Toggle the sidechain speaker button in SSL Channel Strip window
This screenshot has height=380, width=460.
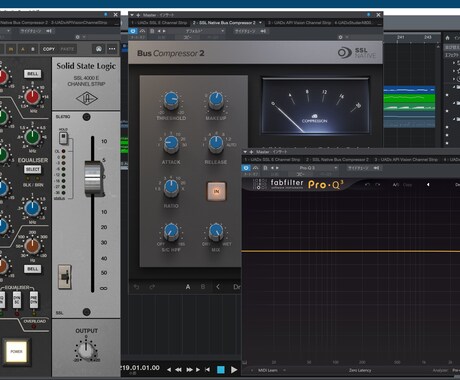pos(49,31)
